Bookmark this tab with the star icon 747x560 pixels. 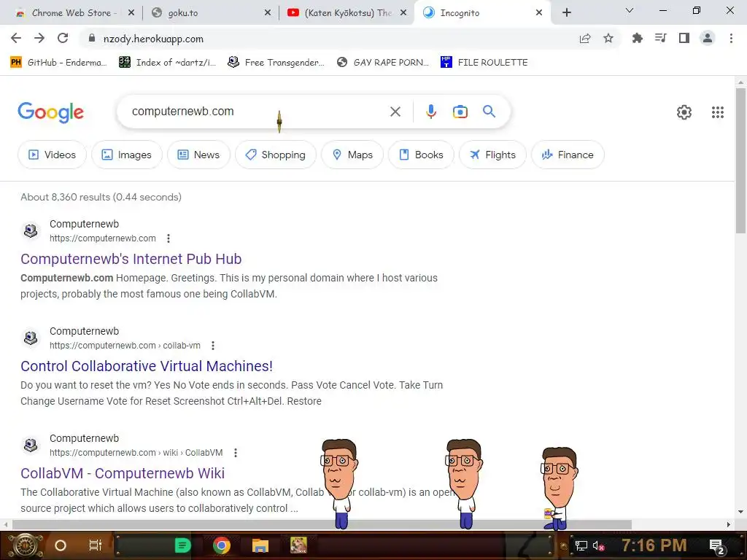coord(608,38)
